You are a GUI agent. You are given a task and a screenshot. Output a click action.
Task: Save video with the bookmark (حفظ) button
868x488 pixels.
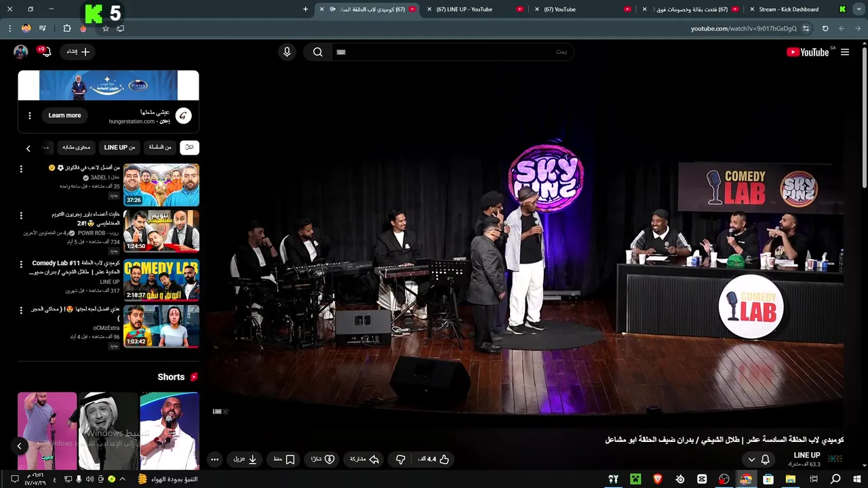click(284, 460)
